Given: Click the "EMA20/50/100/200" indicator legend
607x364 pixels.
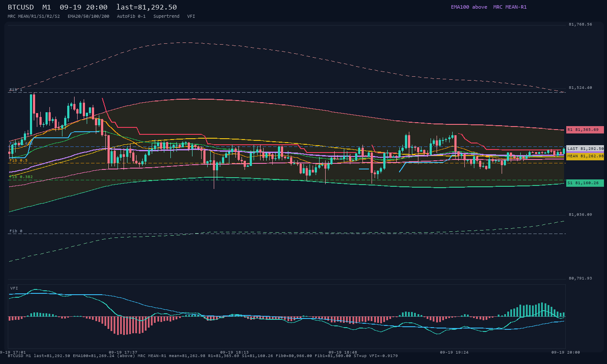Looking at the screenshot, I should [x=88, y=16].
